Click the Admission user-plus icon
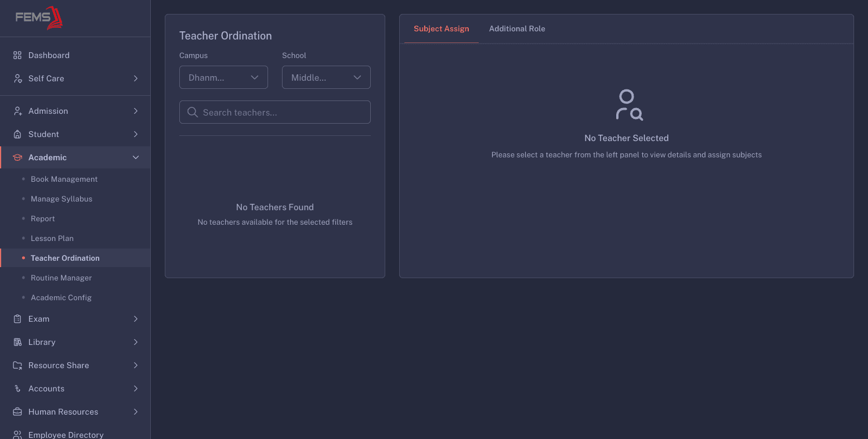868x439 pixels. tap(17, 111)
